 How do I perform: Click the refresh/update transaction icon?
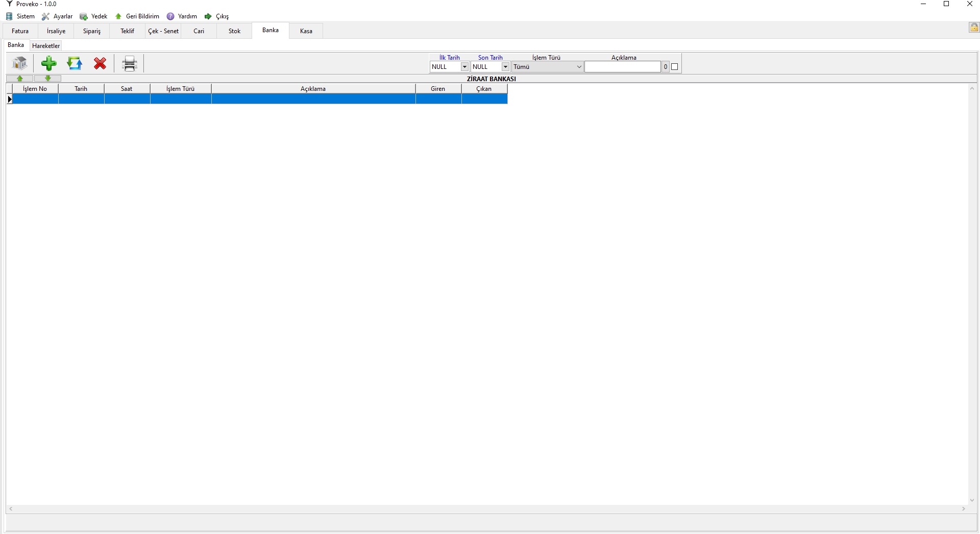pos(75,63)
